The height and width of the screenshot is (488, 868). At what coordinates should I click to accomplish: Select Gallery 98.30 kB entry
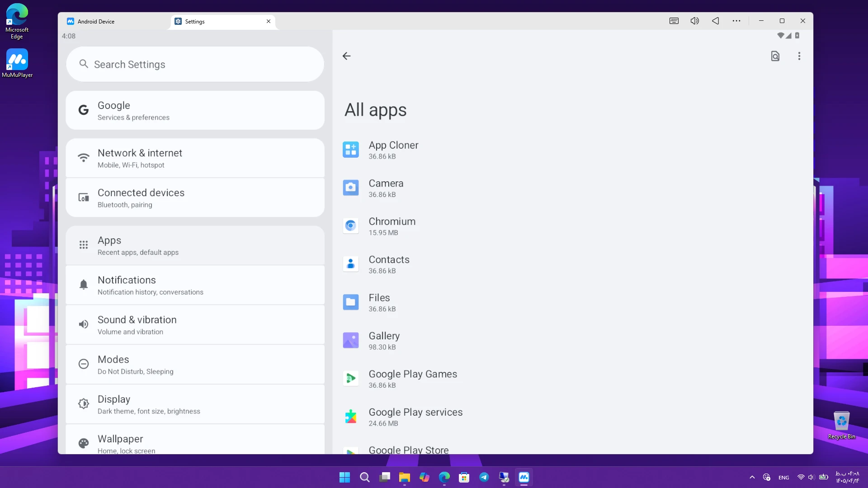[572, 341]
